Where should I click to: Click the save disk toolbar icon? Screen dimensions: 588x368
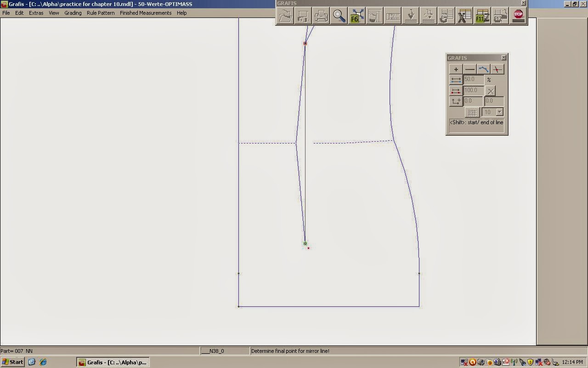click(x=303, y=16)
